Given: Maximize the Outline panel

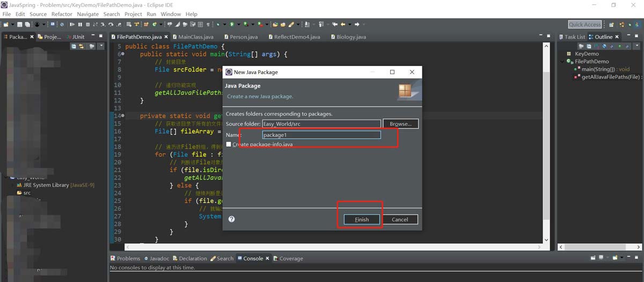Looking at the screenshot, I should pyautogui.click(x=636, y=36).
